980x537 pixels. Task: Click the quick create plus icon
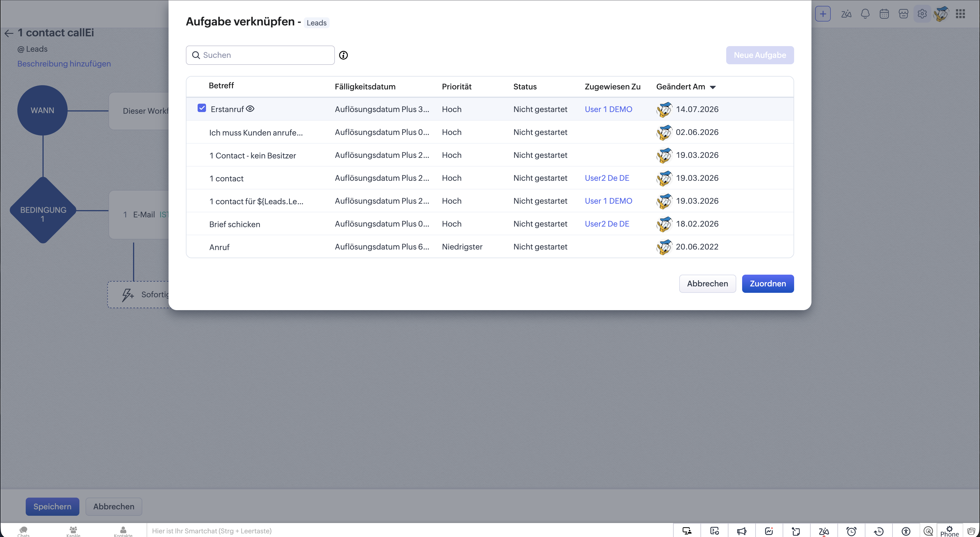point(823,14)
